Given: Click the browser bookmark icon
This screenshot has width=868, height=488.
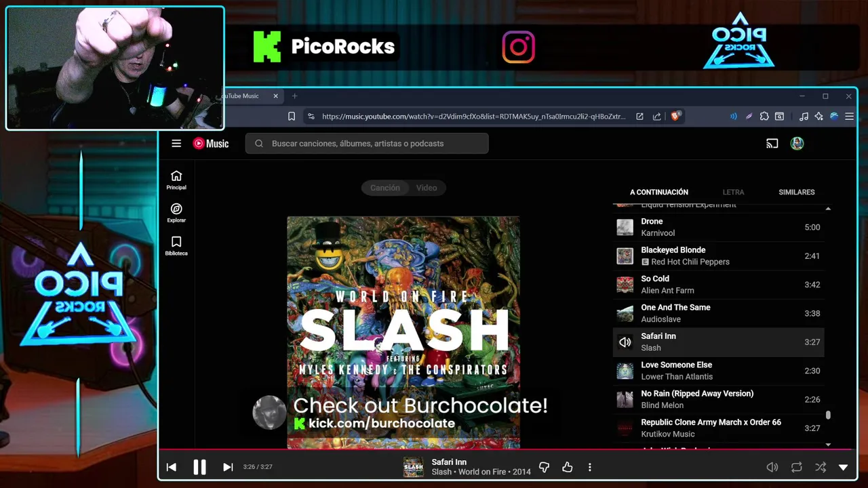Looking at the screenshot, I should tap(292, 117).
